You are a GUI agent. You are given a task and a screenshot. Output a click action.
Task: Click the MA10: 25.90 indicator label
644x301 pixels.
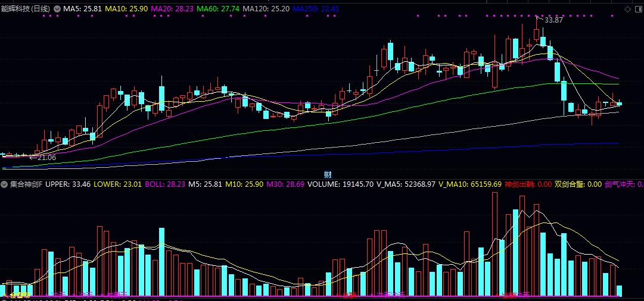point(126,8)
